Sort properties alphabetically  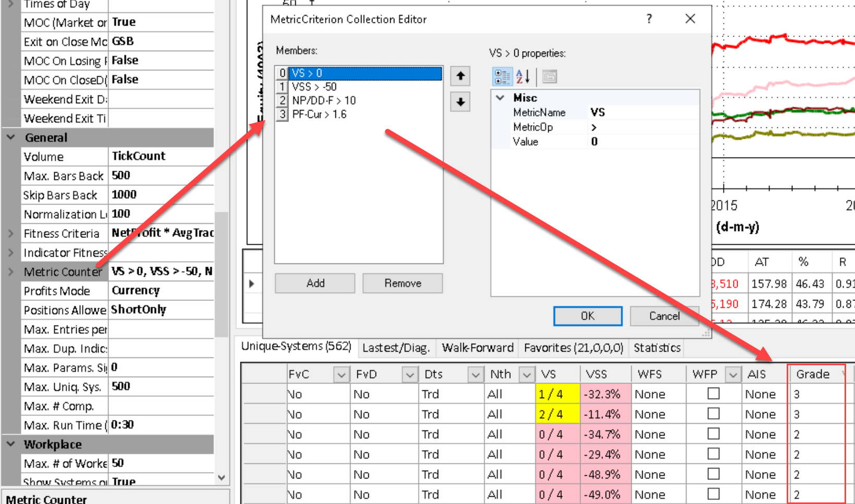(x=523, y=77)
